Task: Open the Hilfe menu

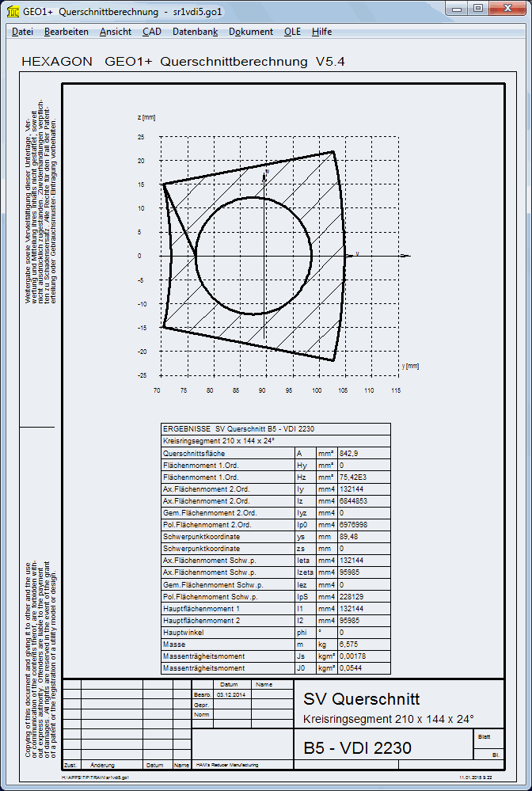Action: [321, 32]
